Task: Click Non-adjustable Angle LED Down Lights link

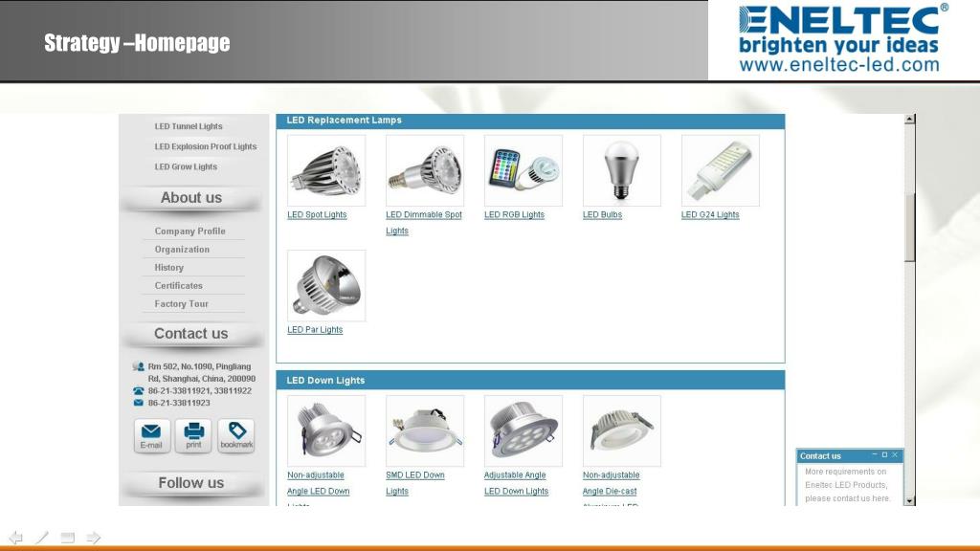Action: coord(318,487)
